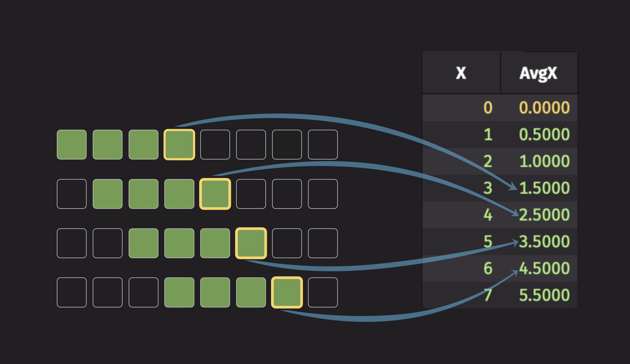Select the yellow-outlined square in the first row

[179, 145]
